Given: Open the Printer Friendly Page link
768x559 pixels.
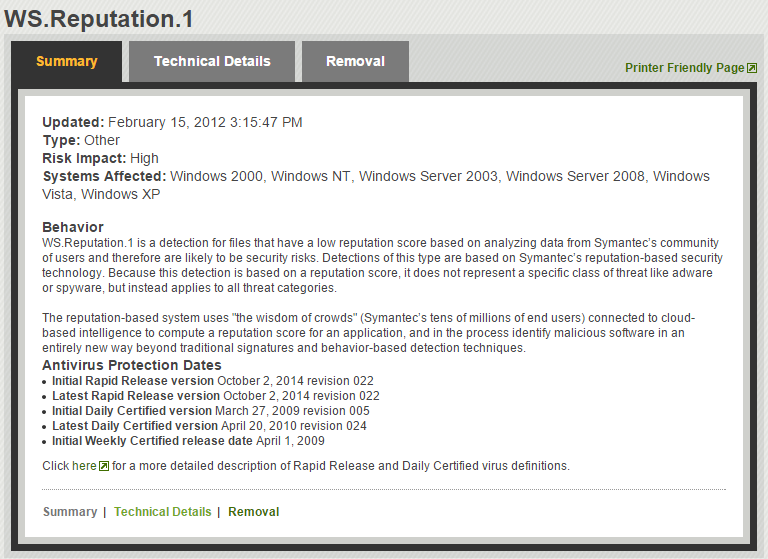Looking at the screenshot, I should coord(684,68).
